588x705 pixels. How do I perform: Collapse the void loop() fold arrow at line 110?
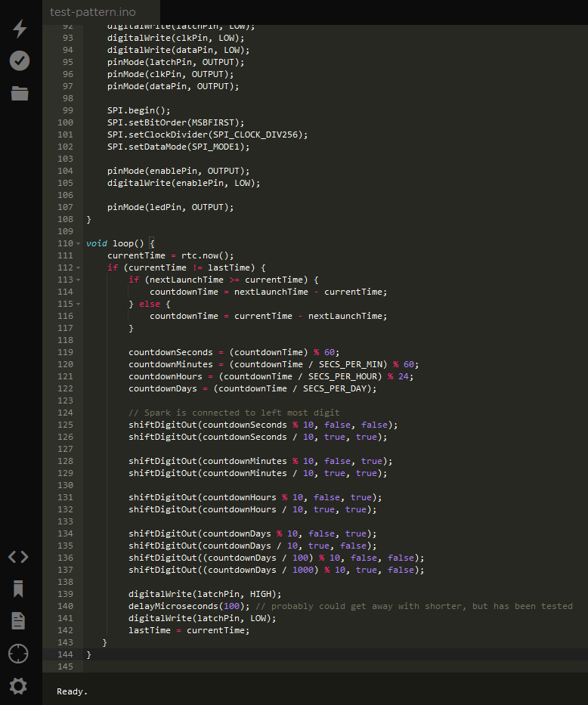[x=78, y=244]
